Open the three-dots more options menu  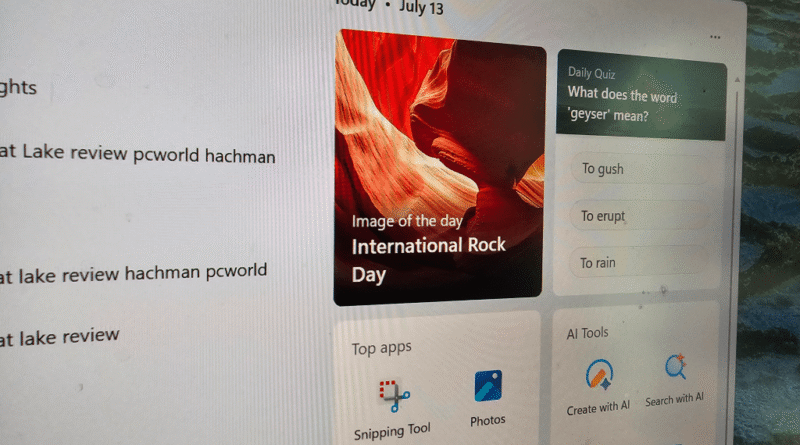pos(715,37)
